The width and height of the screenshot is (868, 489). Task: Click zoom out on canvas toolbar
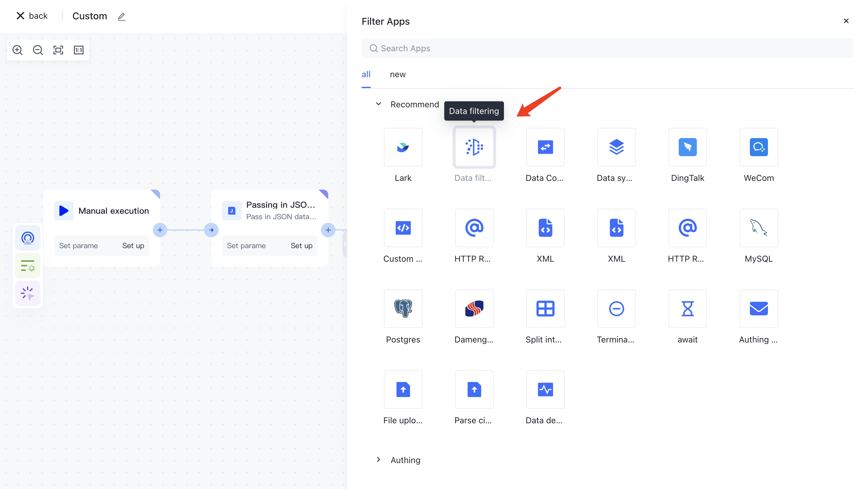point(38,50)
